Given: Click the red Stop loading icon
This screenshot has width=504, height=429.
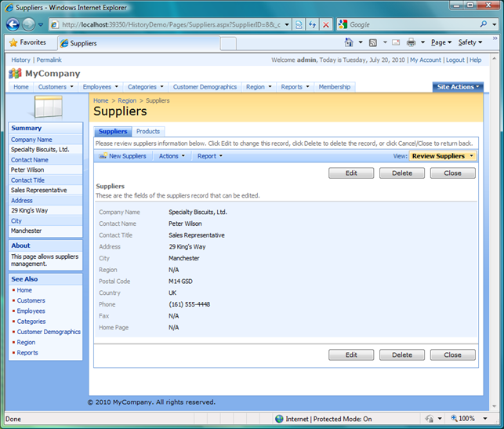Looking at the screenshot, I should coord(326,24).
